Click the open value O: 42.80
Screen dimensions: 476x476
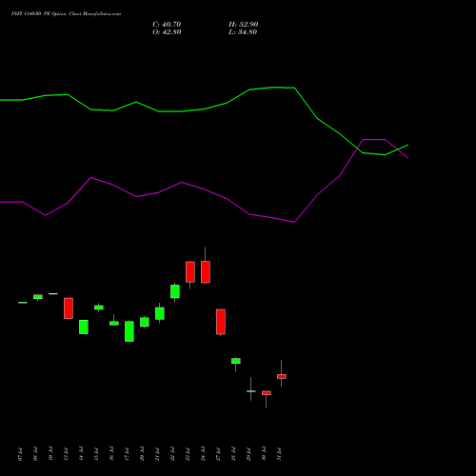[x=167, y=32]
